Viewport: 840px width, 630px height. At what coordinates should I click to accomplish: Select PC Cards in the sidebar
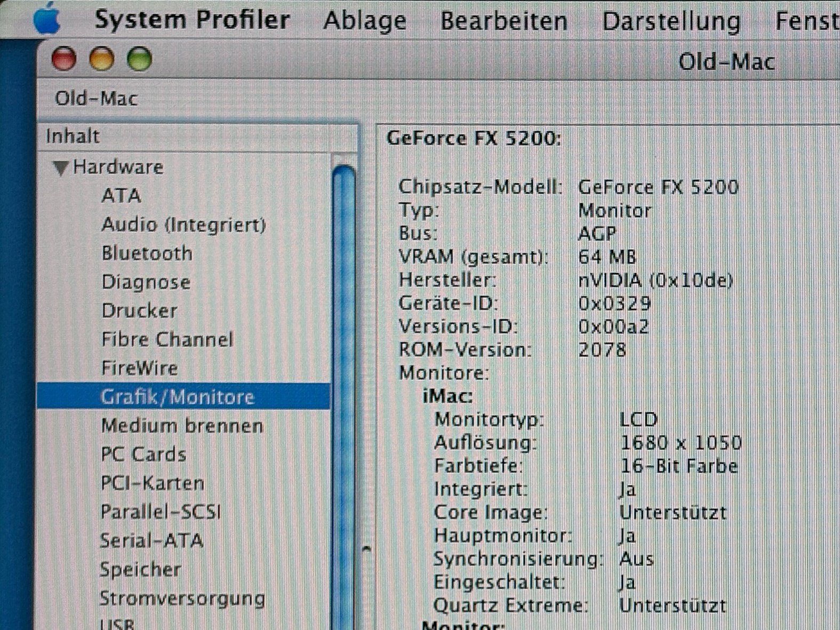pyautogui.click(x=143, y=454)
